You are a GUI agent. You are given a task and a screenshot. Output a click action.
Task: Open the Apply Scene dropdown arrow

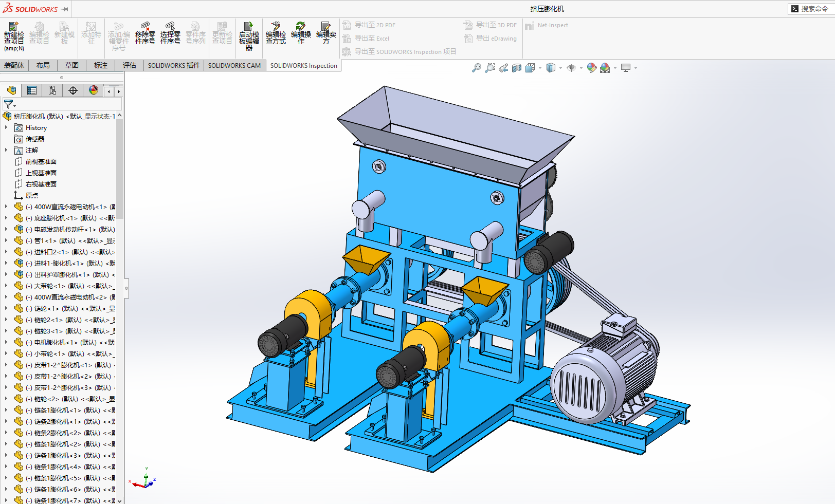pyautogui.click(x=615, y=68)
